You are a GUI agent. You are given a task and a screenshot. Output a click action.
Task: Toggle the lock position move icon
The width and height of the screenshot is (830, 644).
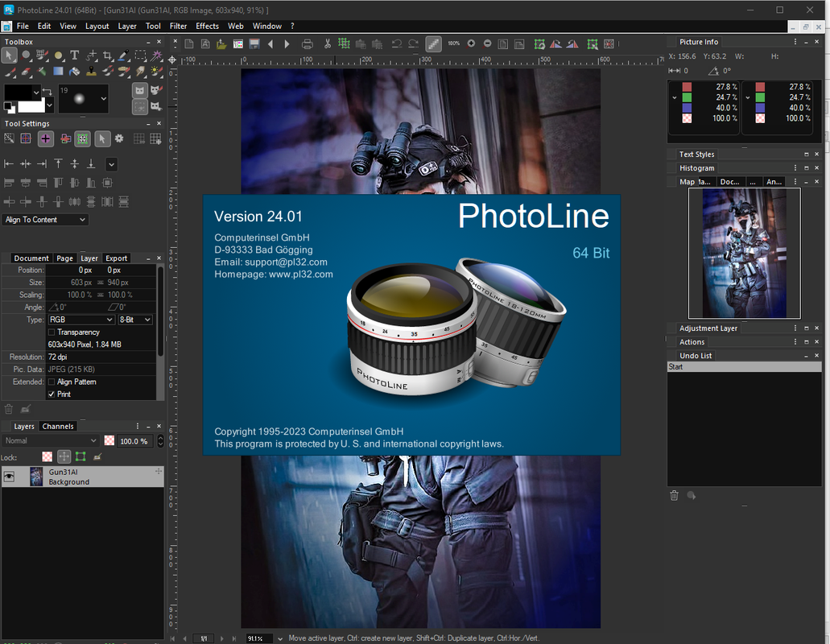(x=64, y=456)
